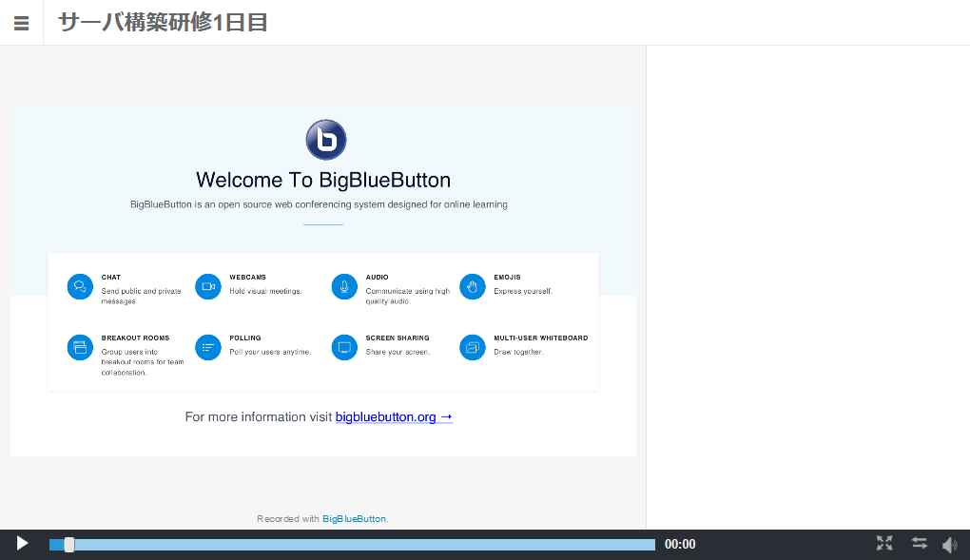970x560 pixels.
Task: Click the BigBlueButton logo on the slide
Action: tap(326, 140)
